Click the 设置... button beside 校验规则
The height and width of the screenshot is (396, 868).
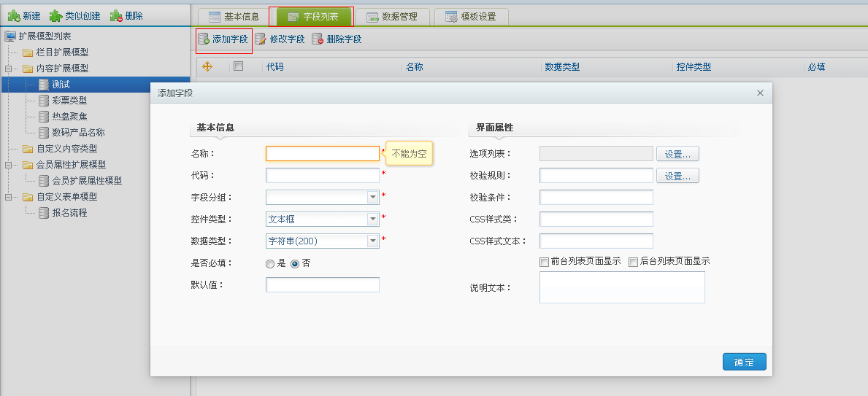pyautogui.click(x=677, y=176)
